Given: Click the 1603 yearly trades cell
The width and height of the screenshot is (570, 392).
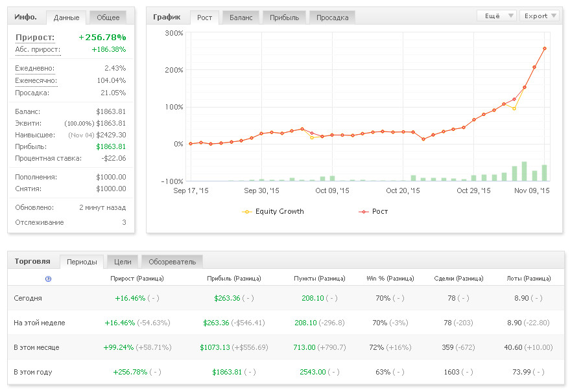Looking at the screenshot, I should [x=451, y=372].
